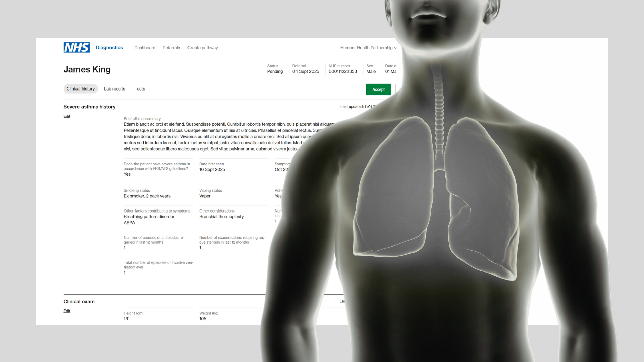Click the Pending status value
Viewport: 644px width, 362px height.
coord(275,71)
